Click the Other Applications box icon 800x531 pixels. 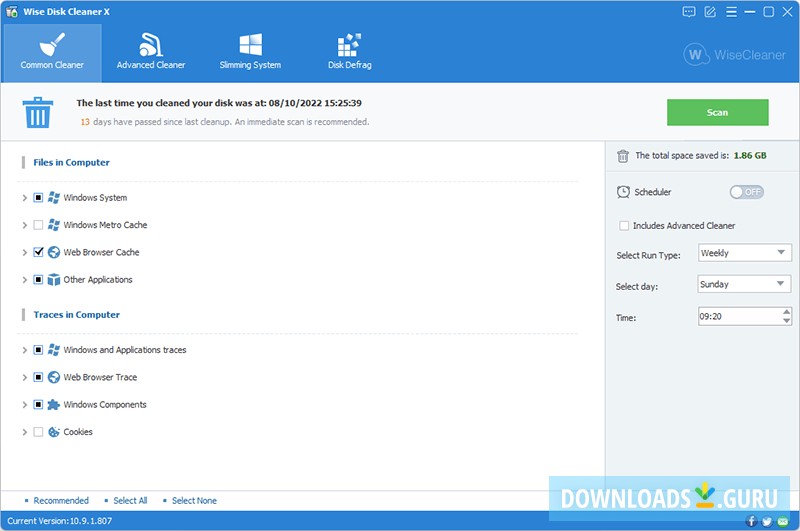pos(54,280)
